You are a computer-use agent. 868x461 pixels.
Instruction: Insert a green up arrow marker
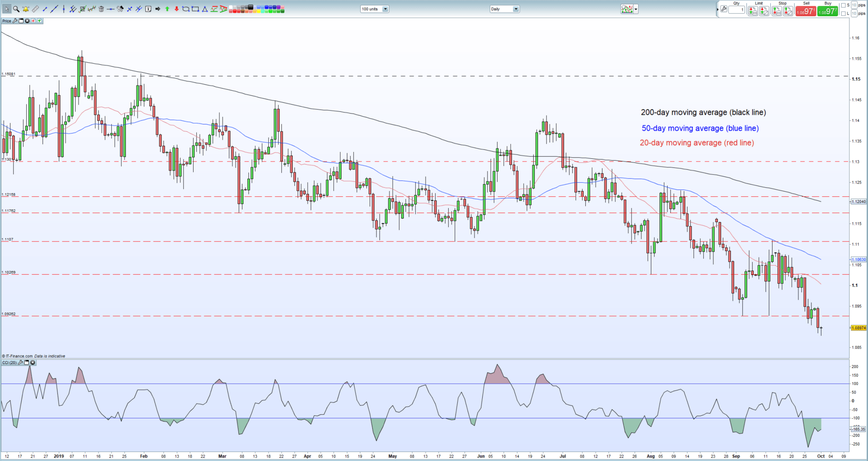(x=167, y=9)
